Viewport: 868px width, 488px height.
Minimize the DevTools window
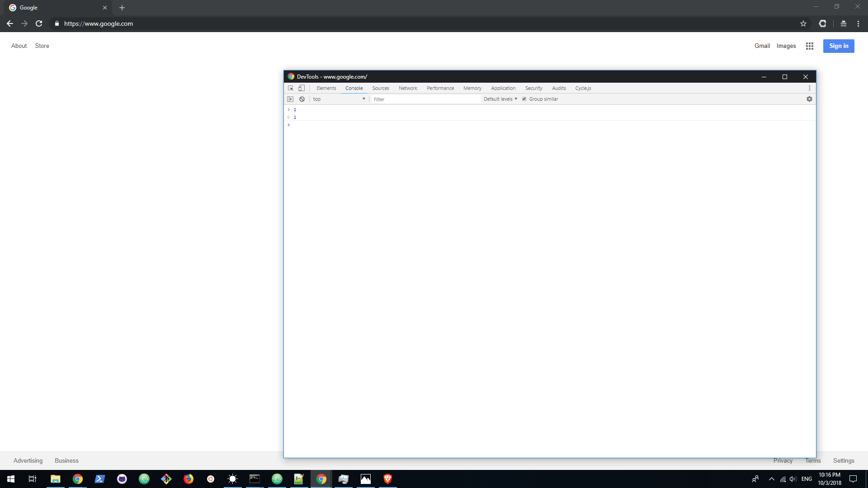click(x=764, y=77)
